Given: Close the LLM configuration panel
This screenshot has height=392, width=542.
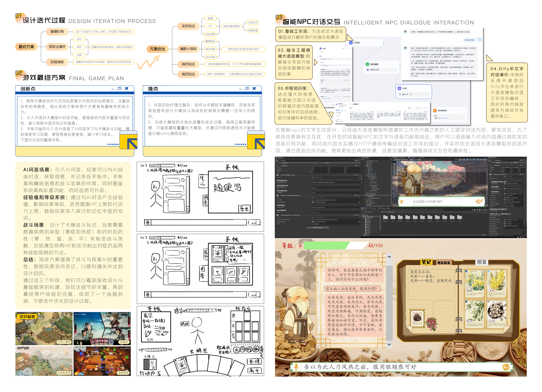Looking at the screenshot, I should [350, 48].
